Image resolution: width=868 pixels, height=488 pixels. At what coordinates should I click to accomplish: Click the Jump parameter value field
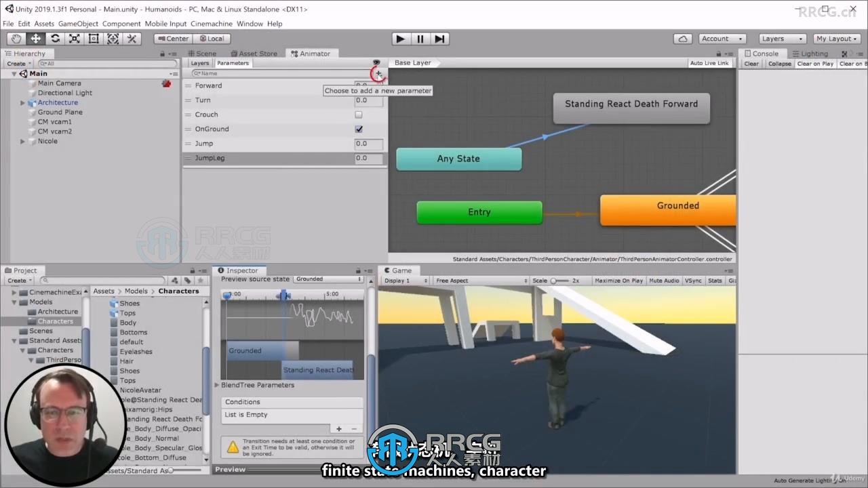coord(369,144)
